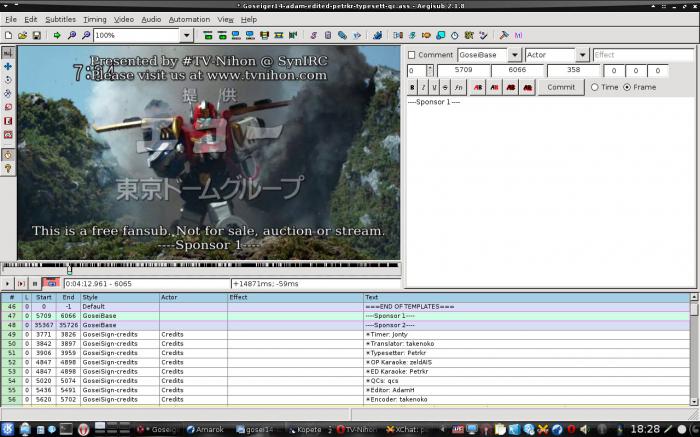Viewport: 700px width, 437px height.
Task: Click Underline formatting button
Action: [x=434, y=87]
